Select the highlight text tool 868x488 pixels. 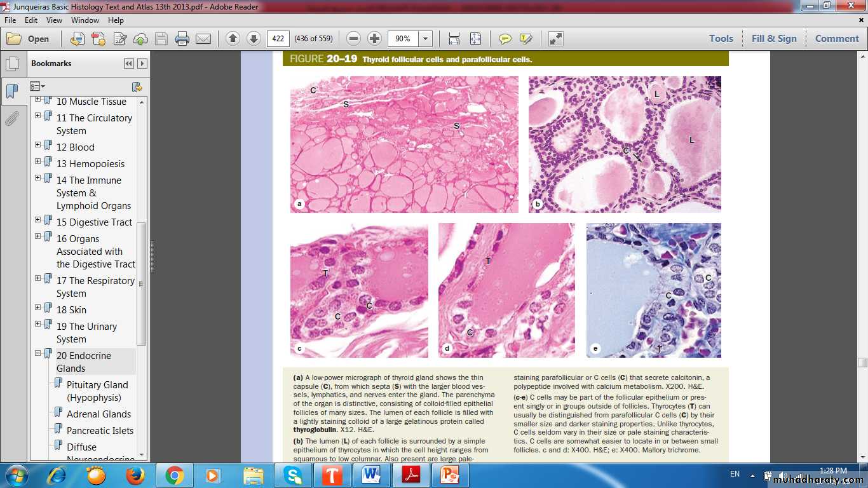[x=526, y=39]
